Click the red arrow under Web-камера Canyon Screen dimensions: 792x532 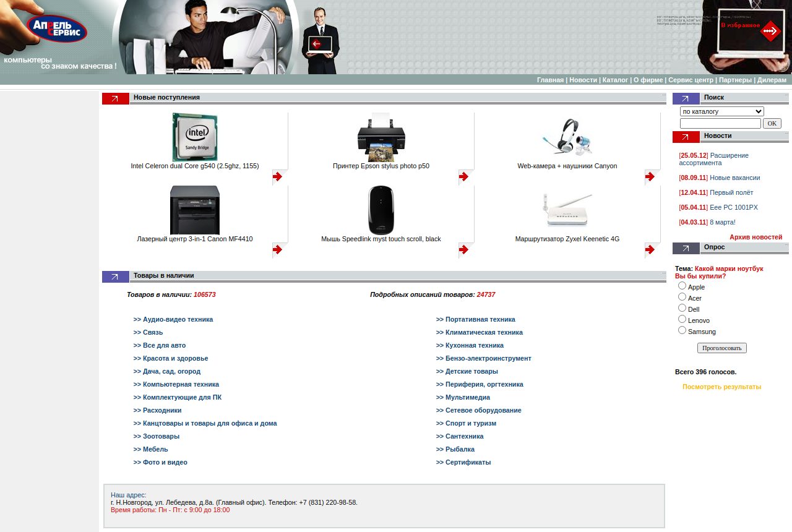pos(650,177)
